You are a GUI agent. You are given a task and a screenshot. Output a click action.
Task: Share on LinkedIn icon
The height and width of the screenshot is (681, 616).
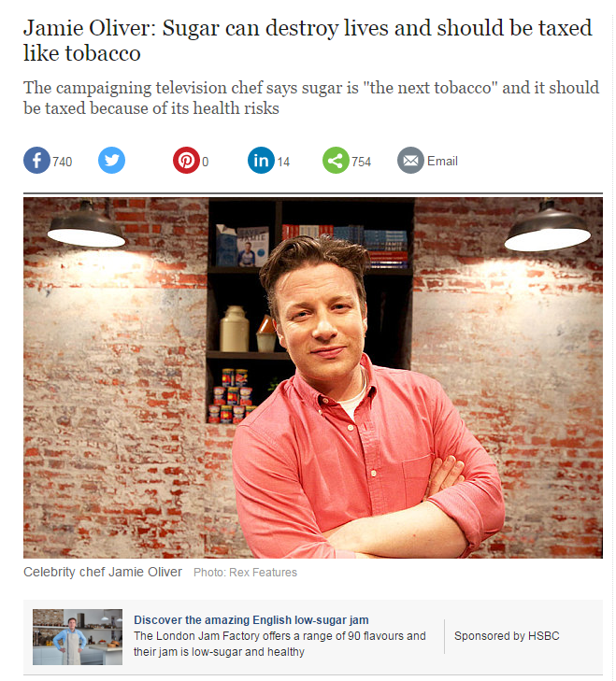point(261,161)
